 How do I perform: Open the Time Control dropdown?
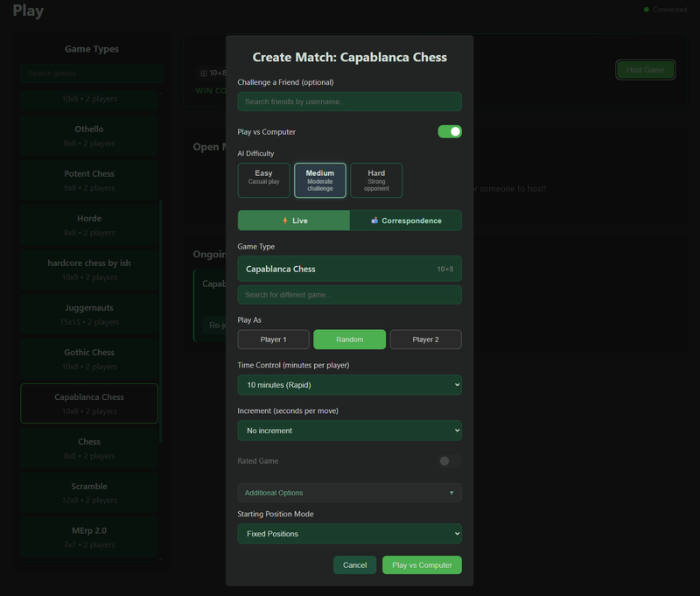(x=349, y=385)
